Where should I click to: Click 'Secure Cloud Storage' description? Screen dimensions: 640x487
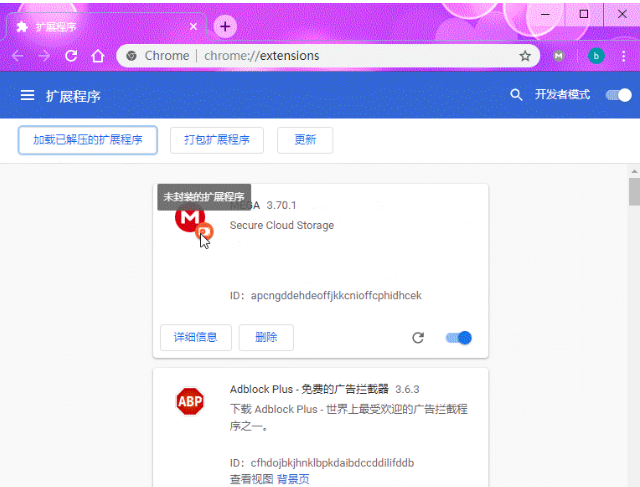pos(282,225)
